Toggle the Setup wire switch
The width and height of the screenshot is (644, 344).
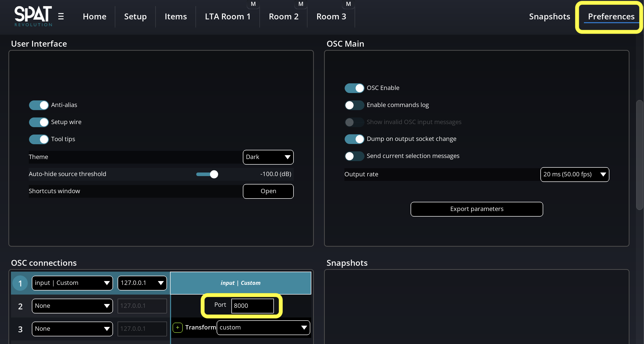tap(39, 122)
